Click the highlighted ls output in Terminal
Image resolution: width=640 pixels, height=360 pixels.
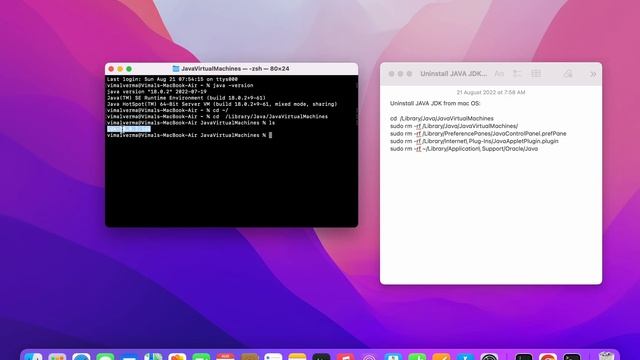click(x=129, y=129)
